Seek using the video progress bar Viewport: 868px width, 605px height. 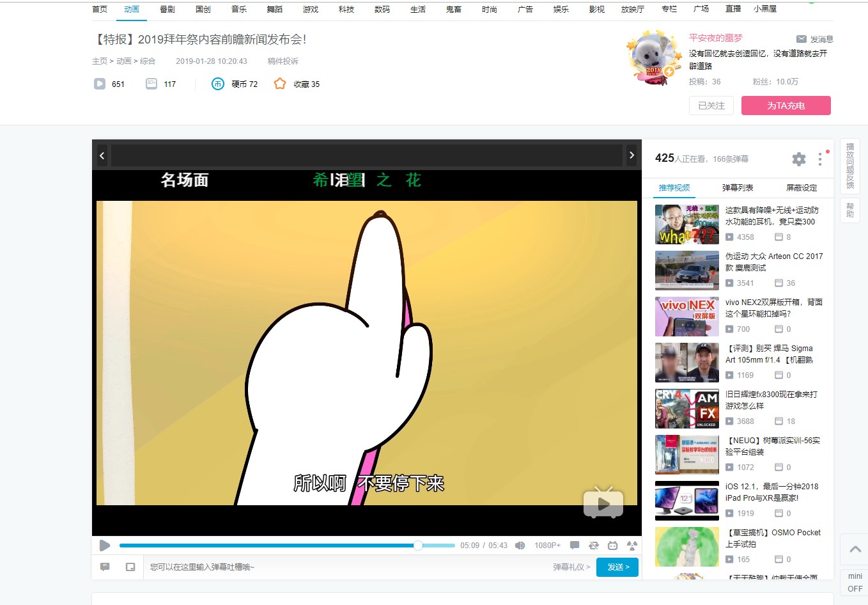pos(287,546)
